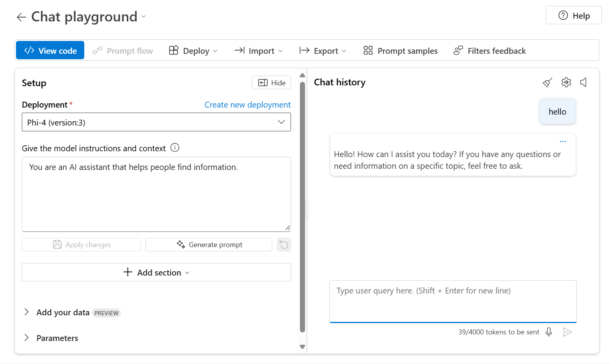Toggle the speaker audio icon
610x364 pixels.
(584, 82)
